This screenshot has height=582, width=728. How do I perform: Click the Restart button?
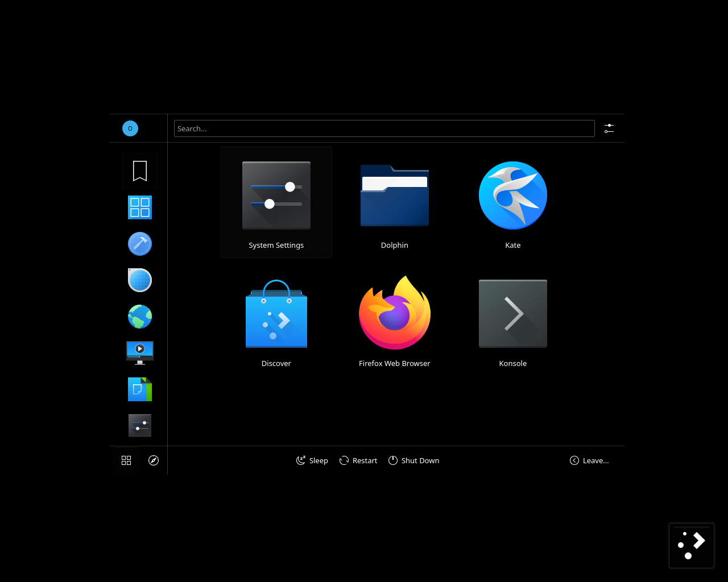pos(358,460)
